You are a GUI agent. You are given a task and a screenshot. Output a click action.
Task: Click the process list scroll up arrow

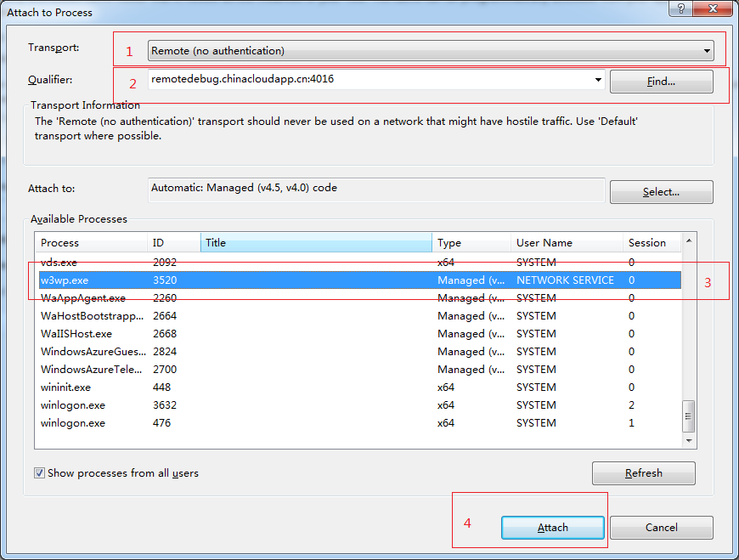coord(689,240)
